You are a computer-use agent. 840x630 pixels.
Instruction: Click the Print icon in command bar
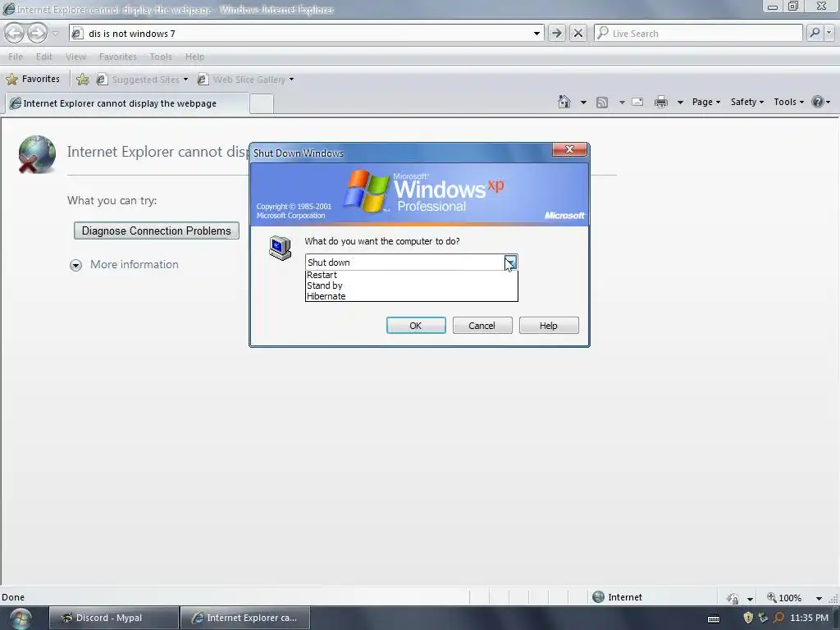coord(661,102)
